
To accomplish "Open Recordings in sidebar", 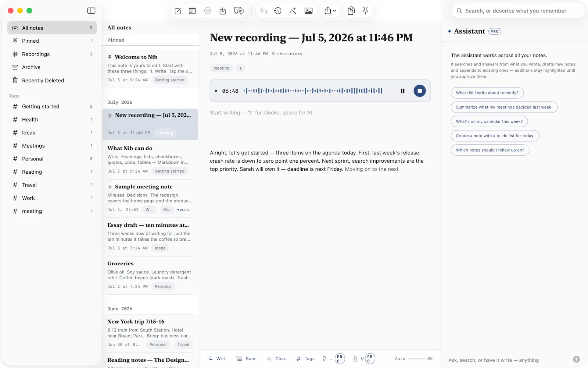I will [52, 54].
